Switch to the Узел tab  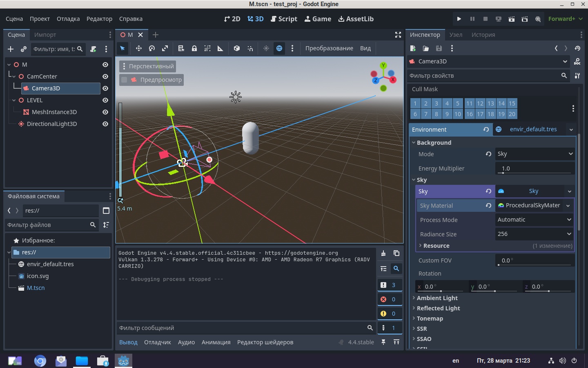pyautogui.click(x=456, y=35)
